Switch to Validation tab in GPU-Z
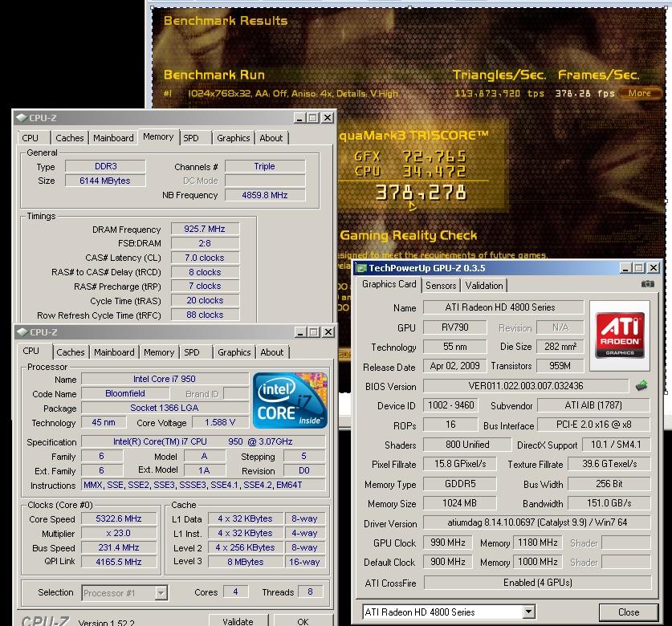Viewport: 672px width, 626px height. pos(484,286)
